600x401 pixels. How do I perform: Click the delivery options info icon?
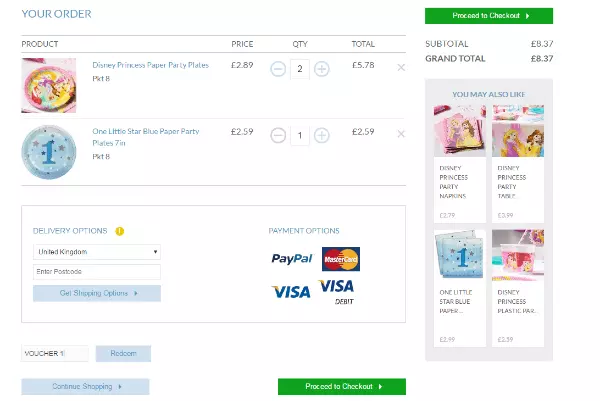coord(120,231)
